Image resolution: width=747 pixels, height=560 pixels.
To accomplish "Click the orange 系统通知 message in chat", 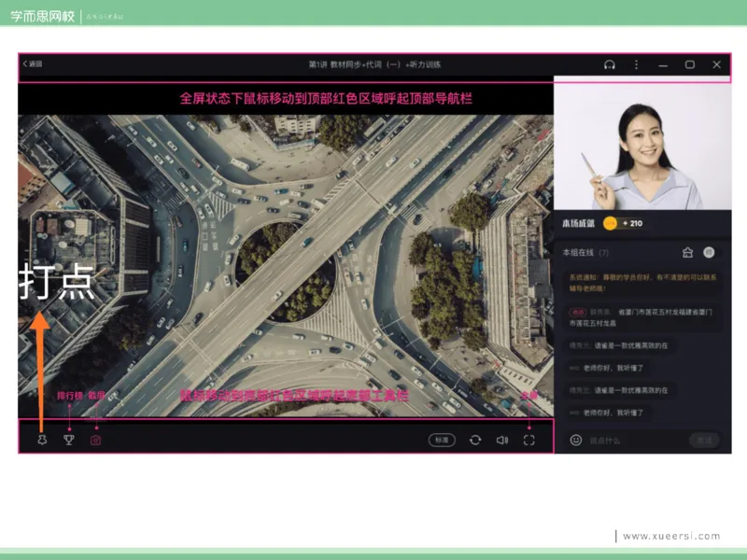I will [642, 283].
